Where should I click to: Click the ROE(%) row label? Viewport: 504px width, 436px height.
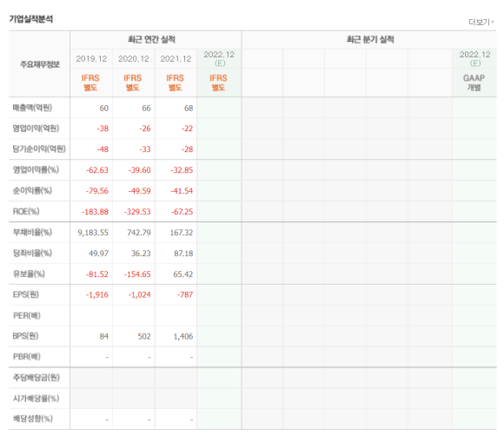coord(26,211)
